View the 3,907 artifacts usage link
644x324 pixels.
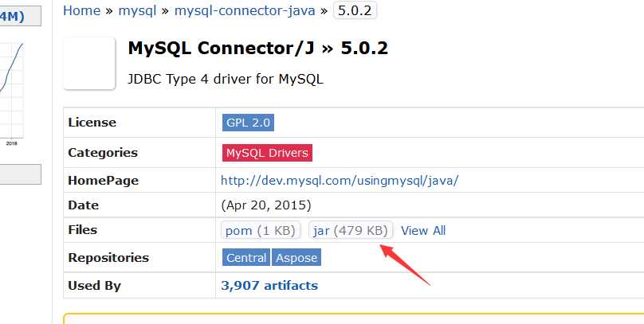click(x=269, y=285)
